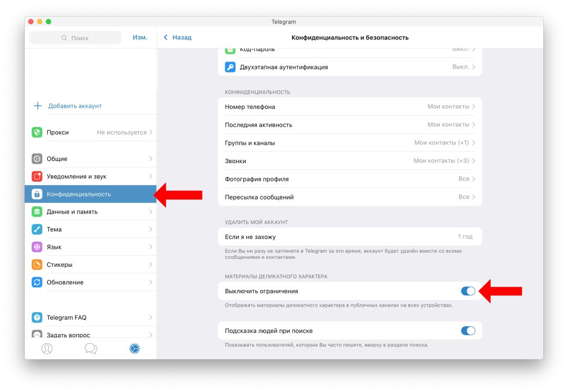Toggle 'Выключить ограничения' switch
This screenshot has height=392, width=568.
tap(468, 291)
